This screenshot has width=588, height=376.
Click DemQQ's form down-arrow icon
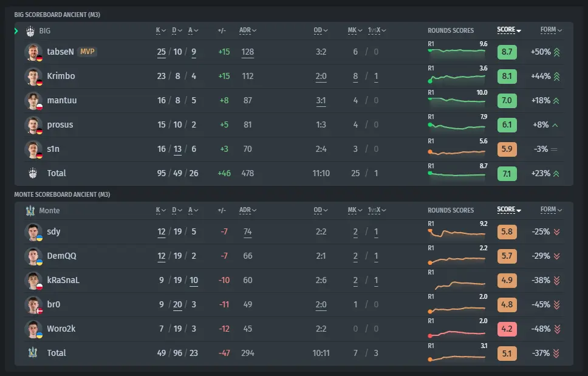[557, 256]
